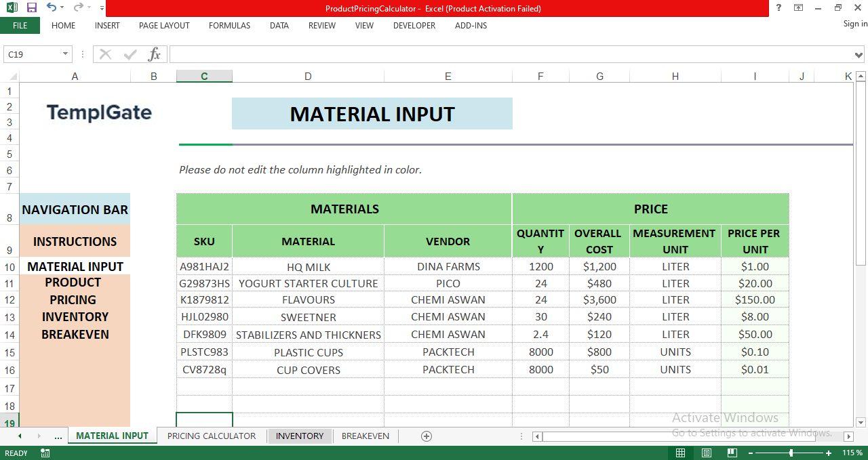
Task: Switch to PRICING CALCULATOR sheet tab
Action: coord(212,436)
